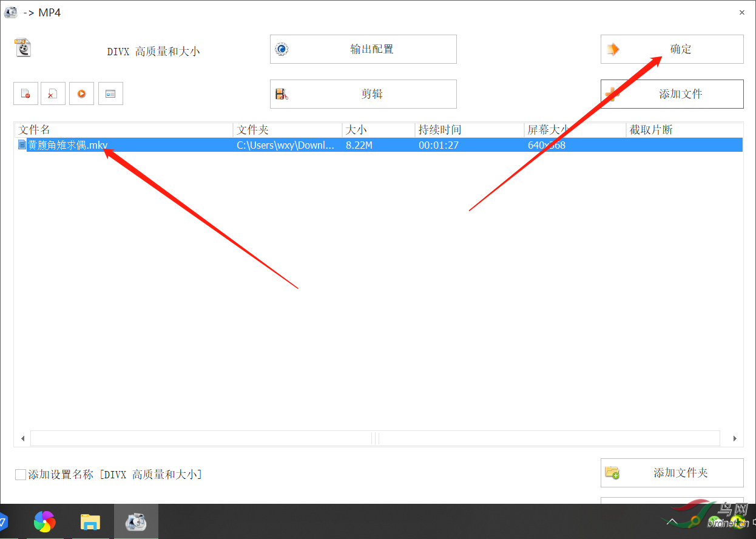This screenshot has height=539, width=756.
Task: Click the 00:01:27 duration cell
Action: point(439,145)
